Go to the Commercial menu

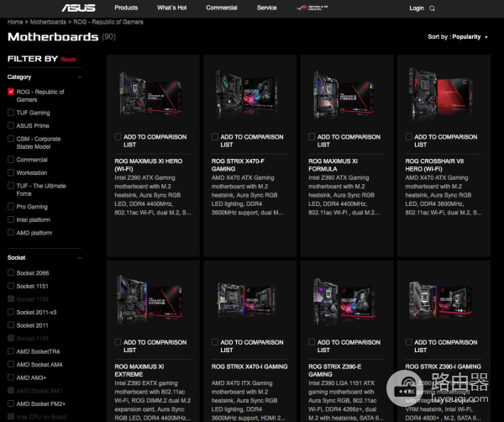pos(222,8)
